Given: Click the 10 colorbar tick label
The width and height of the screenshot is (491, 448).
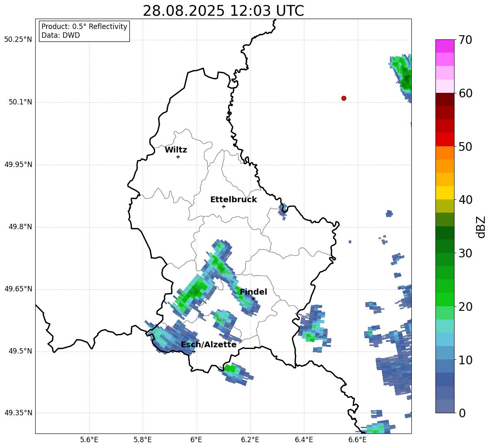Looking at the screenshot, I should [x=465, y=360].
